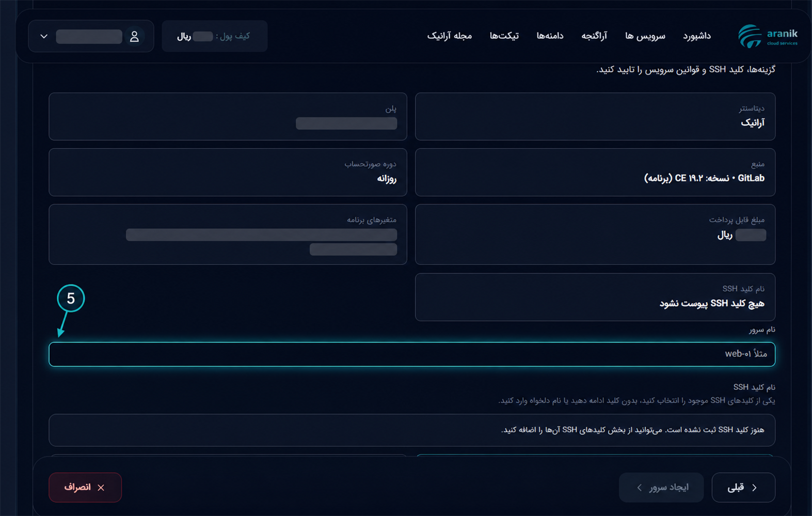Click the قبلی back button
Viewport: 812px width, 516px height.
click(743, 487)
